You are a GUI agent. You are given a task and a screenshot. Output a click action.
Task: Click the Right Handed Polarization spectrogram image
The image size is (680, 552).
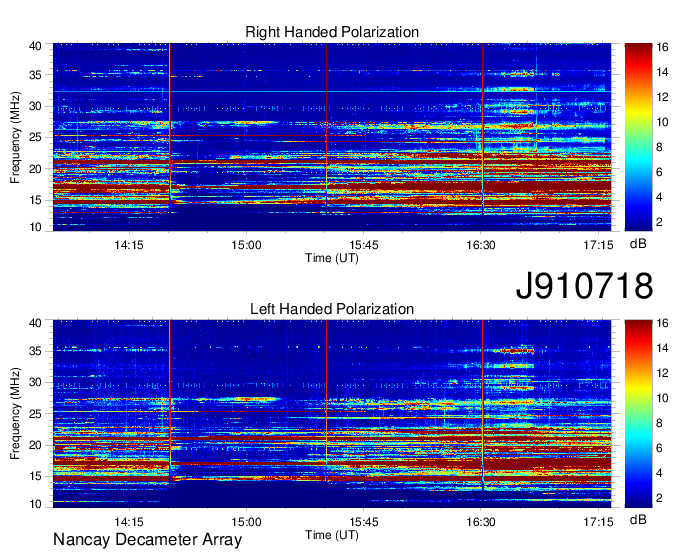[x=332, y=137]
